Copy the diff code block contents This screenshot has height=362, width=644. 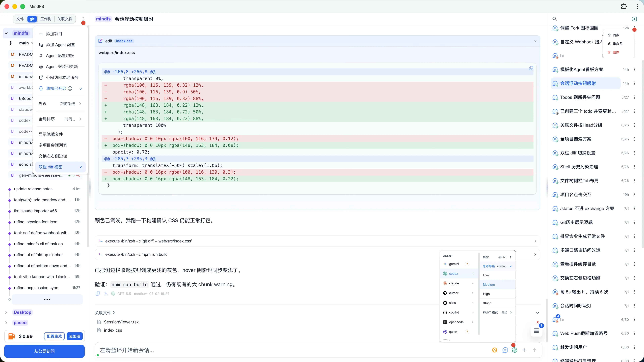(531, 68)
